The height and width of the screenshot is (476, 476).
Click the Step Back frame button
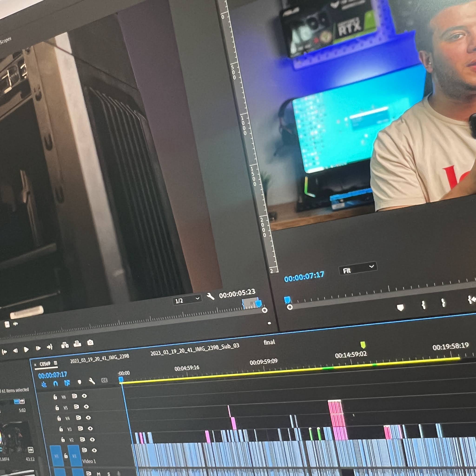pyautogui.click(x=15, y=350)
